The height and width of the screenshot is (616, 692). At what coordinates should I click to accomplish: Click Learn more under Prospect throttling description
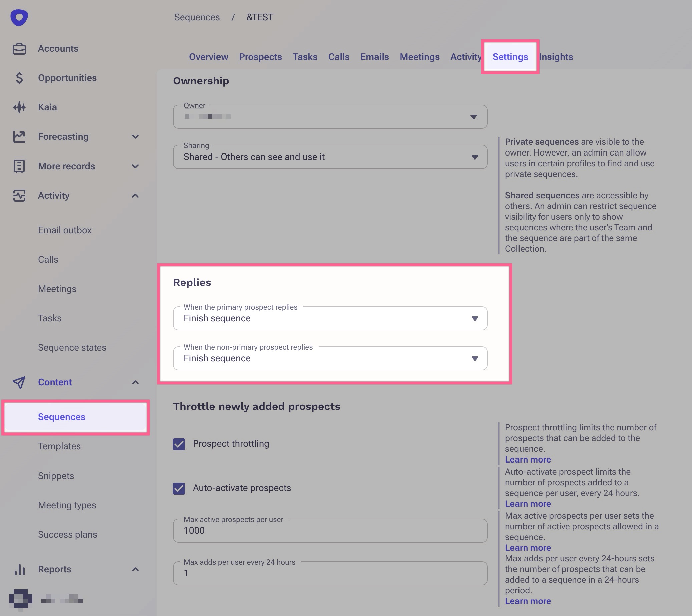click(528, 459)
